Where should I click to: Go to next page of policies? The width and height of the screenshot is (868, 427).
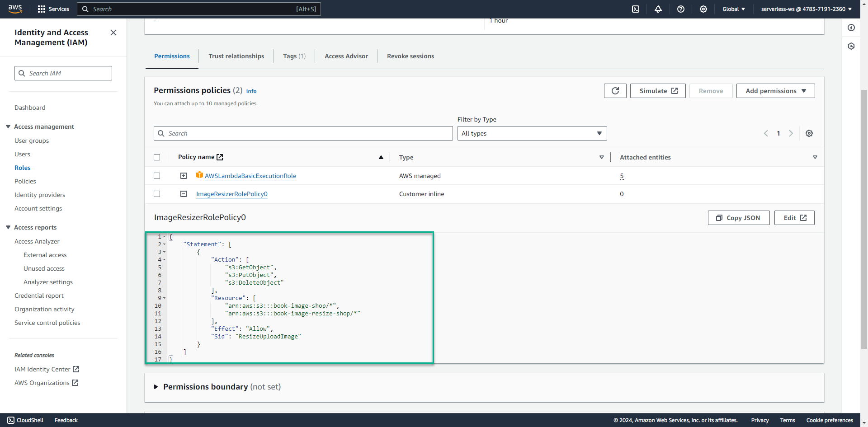pyautogui.click(x=791, y=133)
